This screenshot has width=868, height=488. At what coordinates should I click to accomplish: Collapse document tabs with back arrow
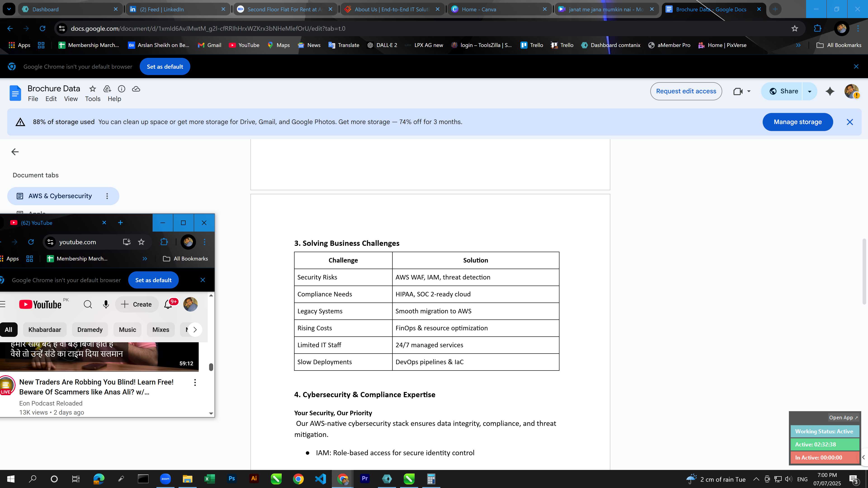(15, 152)
